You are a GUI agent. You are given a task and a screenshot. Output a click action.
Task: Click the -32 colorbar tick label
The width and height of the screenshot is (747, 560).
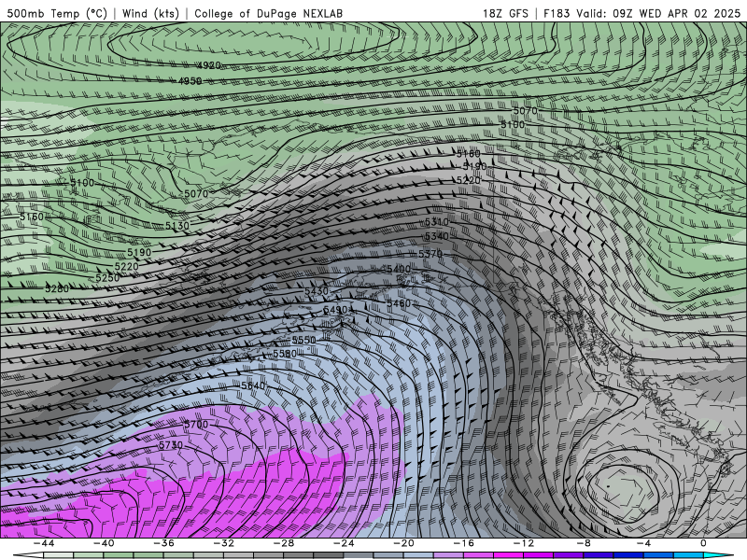(x=223, y=543)
